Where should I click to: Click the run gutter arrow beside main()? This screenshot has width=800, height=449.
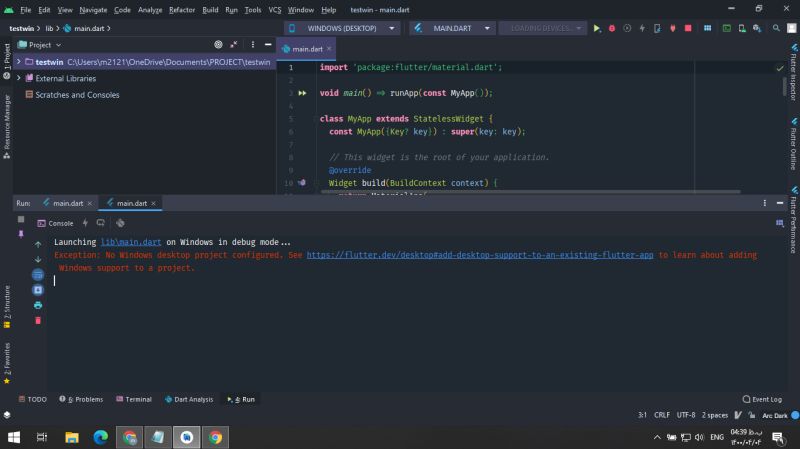pyautogui.click(x=302, y=93)
